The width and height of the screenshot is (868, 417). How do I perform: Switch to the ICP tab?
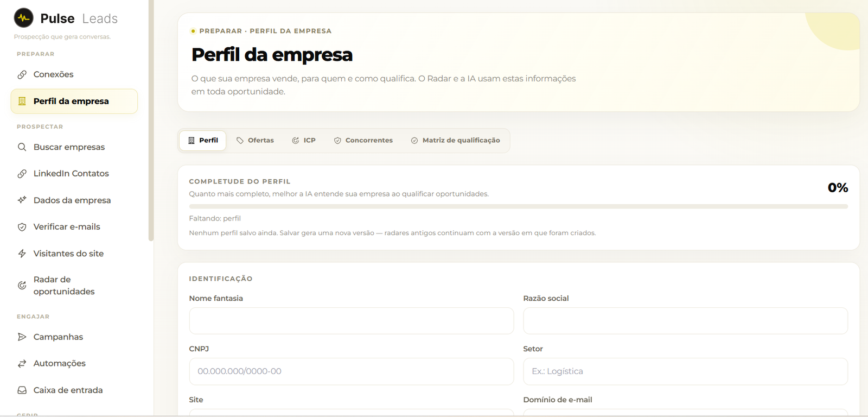(x=304, y=141)
